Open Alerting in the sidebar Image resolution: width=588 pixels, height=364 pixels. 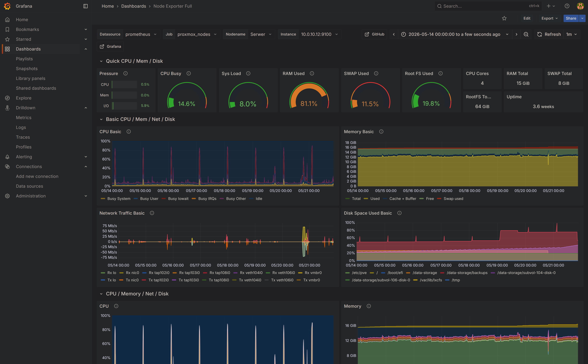24,157
